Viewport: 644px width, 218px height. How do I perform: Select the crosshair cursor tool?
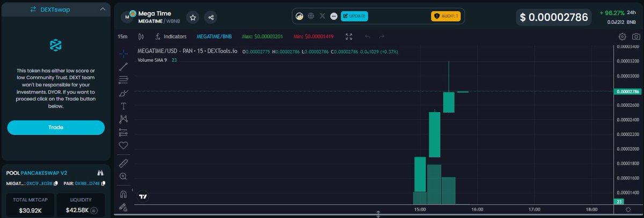pyautogui.click(x=123, y=53)
